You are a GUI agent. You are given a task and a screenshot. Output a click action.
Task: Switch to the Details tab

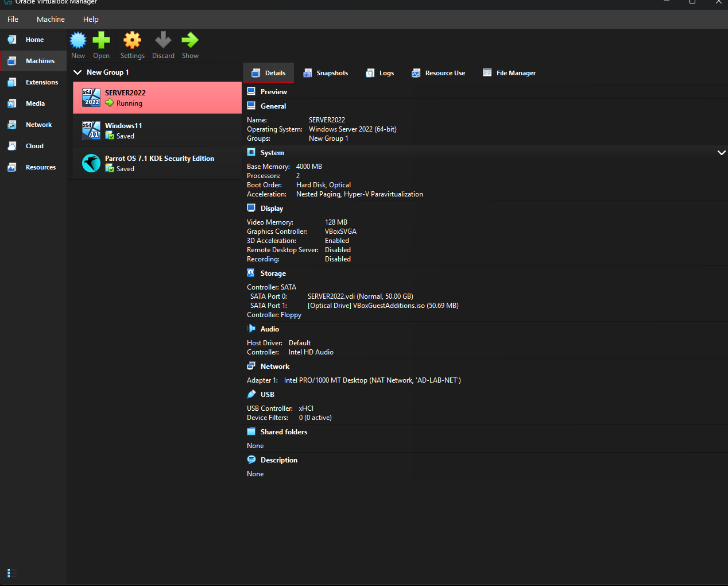coord(269,73)
